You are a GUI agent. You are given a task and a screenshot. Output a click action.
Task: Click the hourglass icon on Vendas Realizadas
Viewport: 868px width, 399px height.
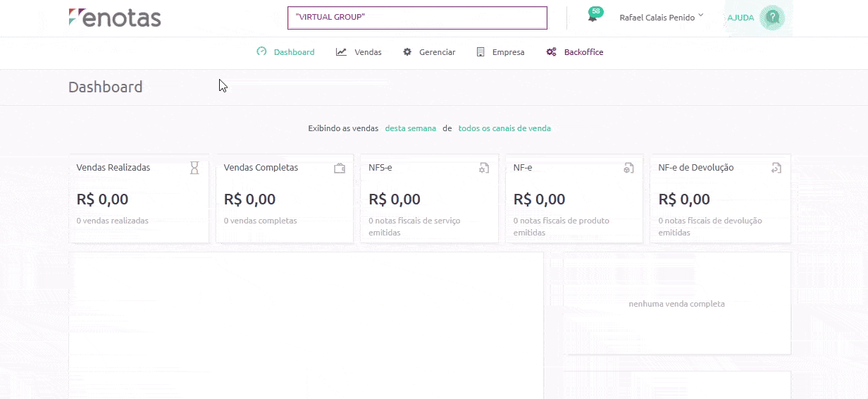pos(194,168)
